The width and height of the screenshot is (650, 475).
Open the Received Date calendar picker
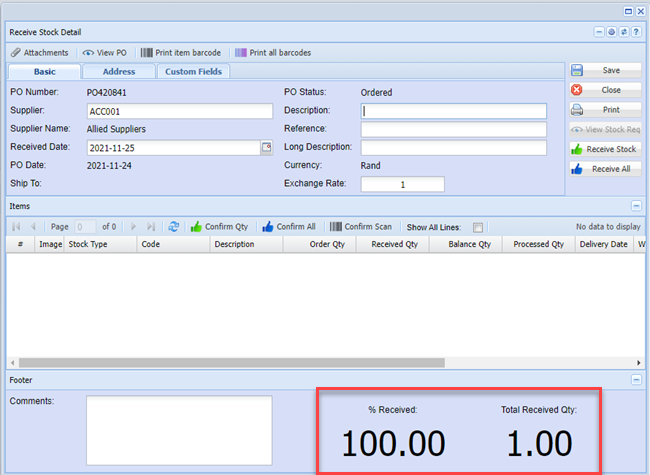(266, 148)
